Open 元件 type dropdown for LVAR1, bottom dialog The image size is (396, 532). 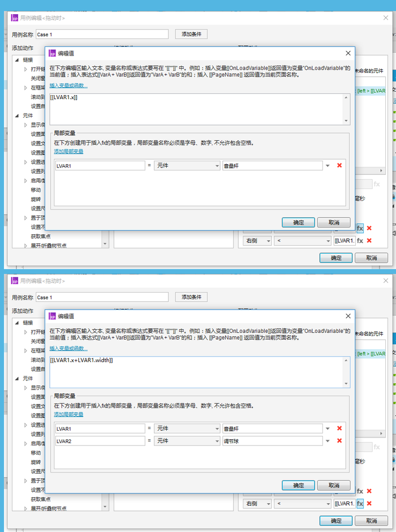tap(187, 428)
